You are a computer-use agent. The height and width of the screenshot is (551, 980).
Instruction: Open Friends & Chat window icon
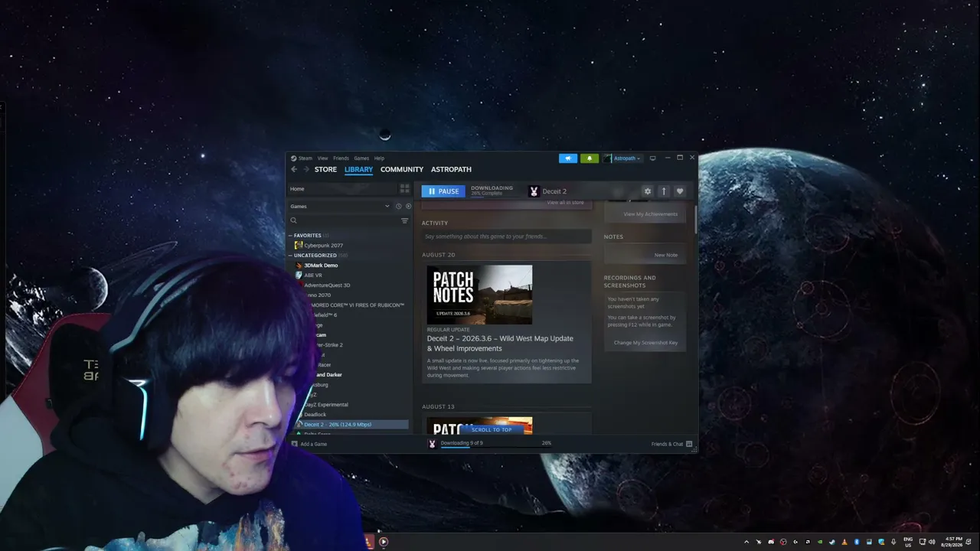(x=690, y=444)
